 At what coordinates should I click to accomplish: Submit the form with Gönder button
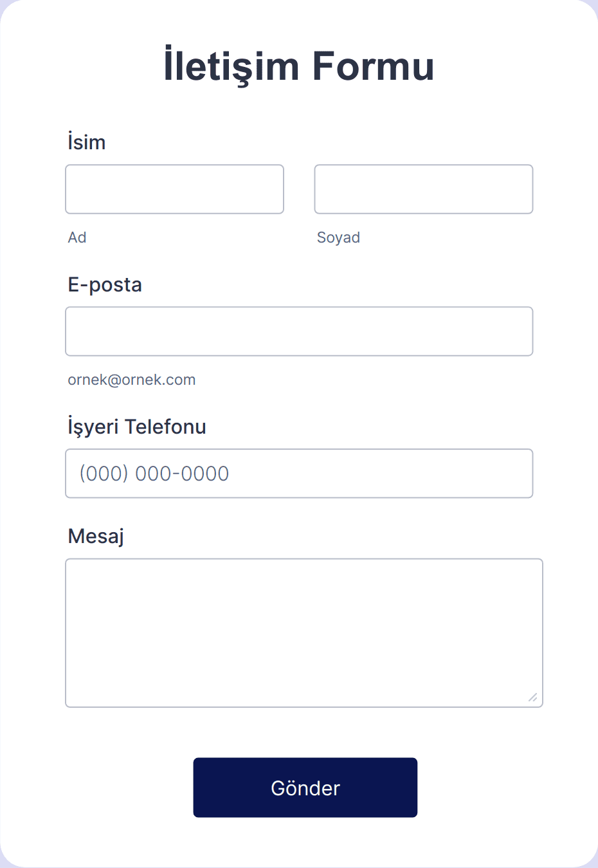click(305, 788)
